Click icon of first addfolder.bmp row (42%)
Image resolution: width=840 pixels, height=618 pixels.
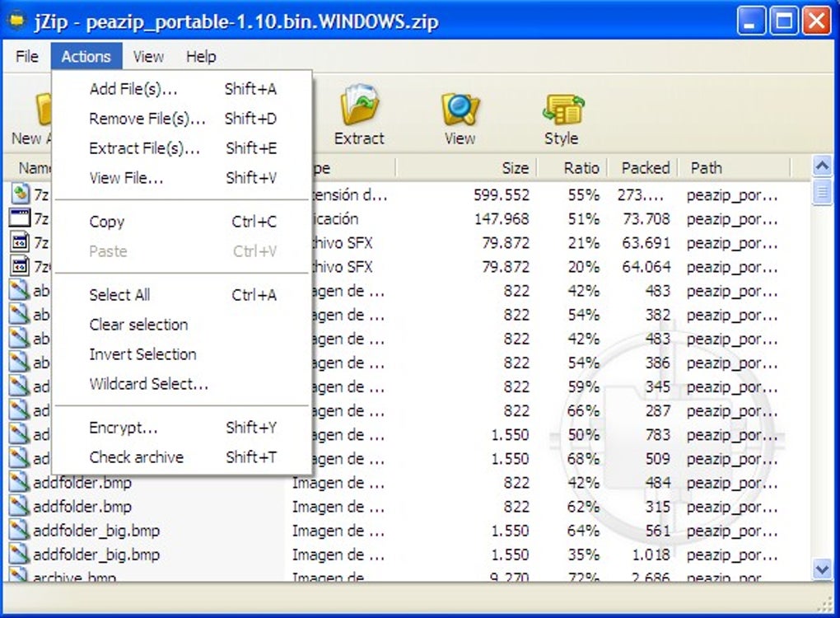tap(19, 482)
